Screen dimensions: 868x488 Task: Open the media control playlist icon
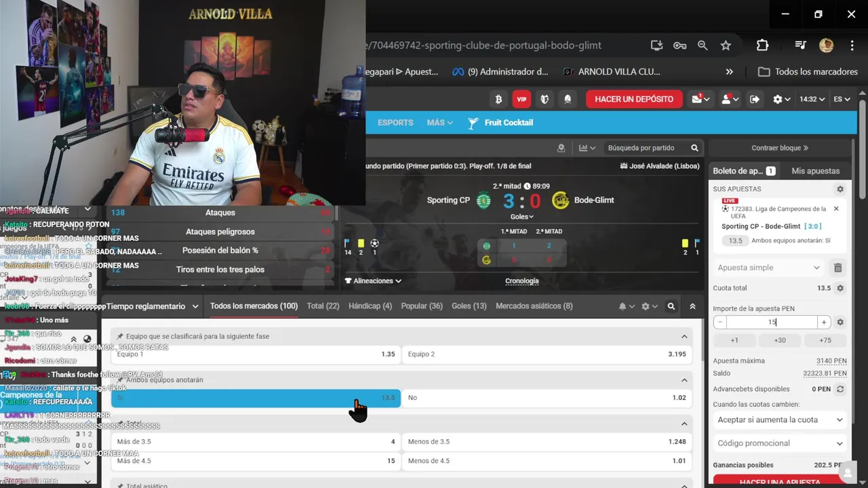(800, 45)
